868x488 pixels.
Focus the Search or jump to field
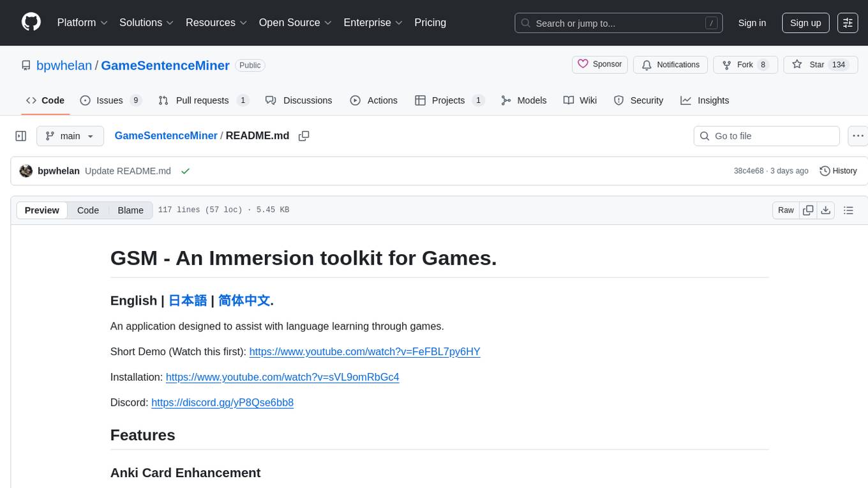[x=618, y=23]
